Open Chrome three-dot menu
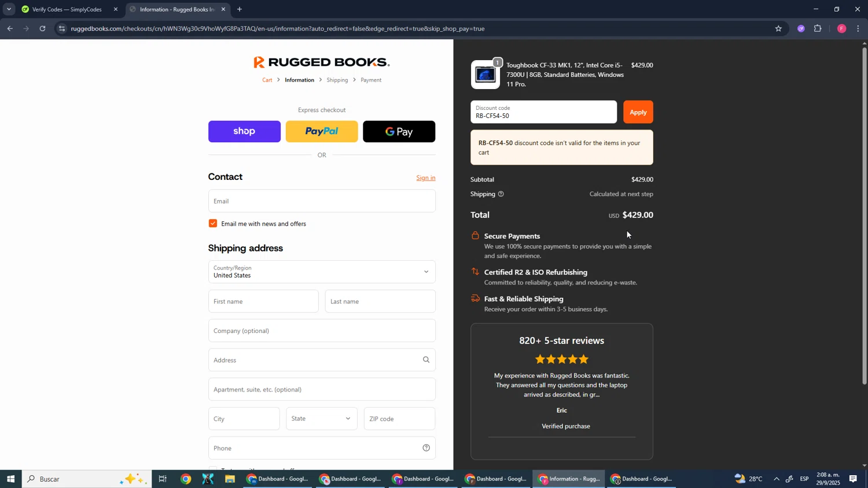This screenshot has height=488, width=868. click(858, 28)
